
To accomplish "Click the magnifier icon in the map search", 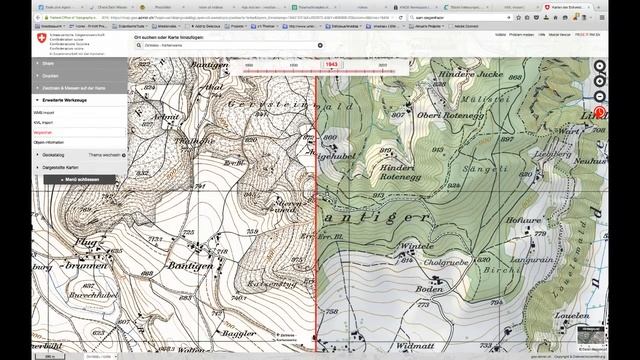I will click(x=139, y=45).
